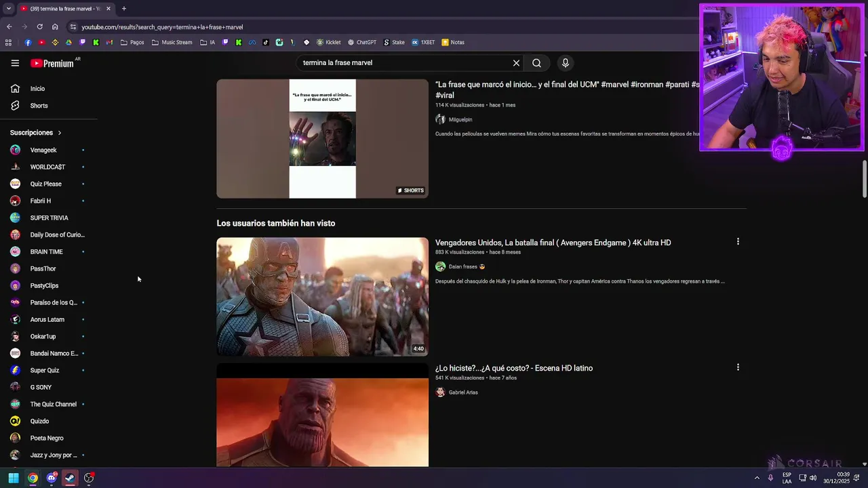Click the address bar URL

coord(162,27)
